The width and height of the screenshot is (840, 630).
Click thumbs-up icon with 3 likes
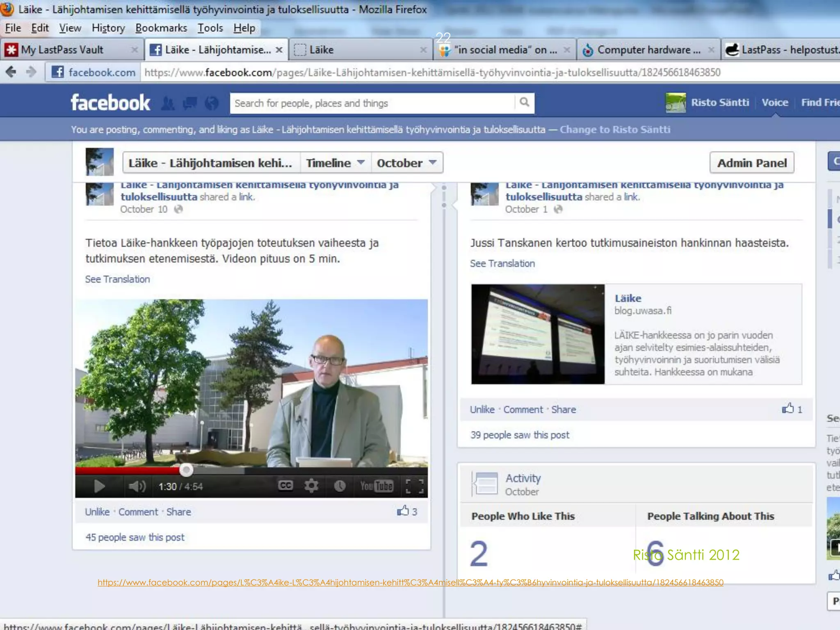coord(403,511)
